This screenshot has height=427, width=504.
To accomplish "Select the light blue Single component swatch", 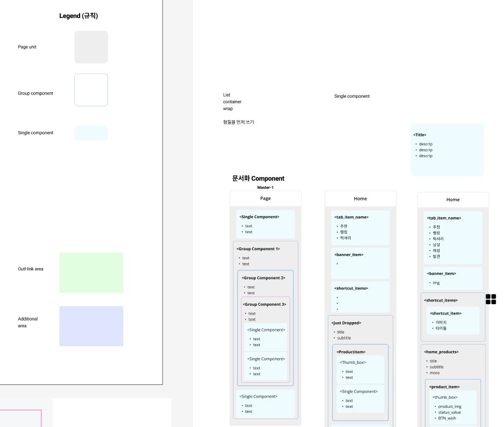I will tap(91, 133).
